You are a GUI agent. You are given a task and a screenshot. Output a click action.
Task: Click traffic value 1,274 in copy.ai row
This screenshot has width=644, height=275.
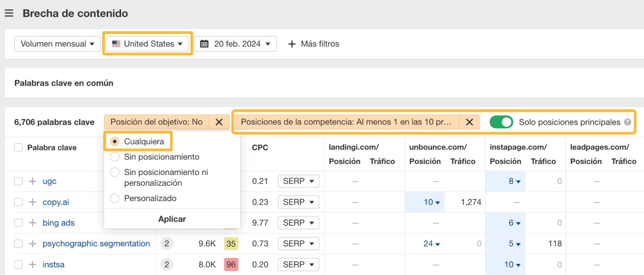click(471, 202)
